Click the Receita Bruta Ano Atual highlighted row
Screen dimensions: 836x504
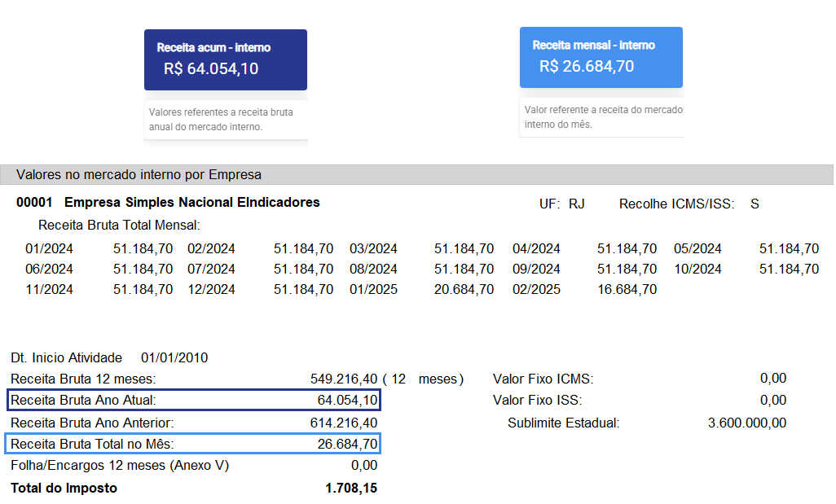[x=194, y=401]
